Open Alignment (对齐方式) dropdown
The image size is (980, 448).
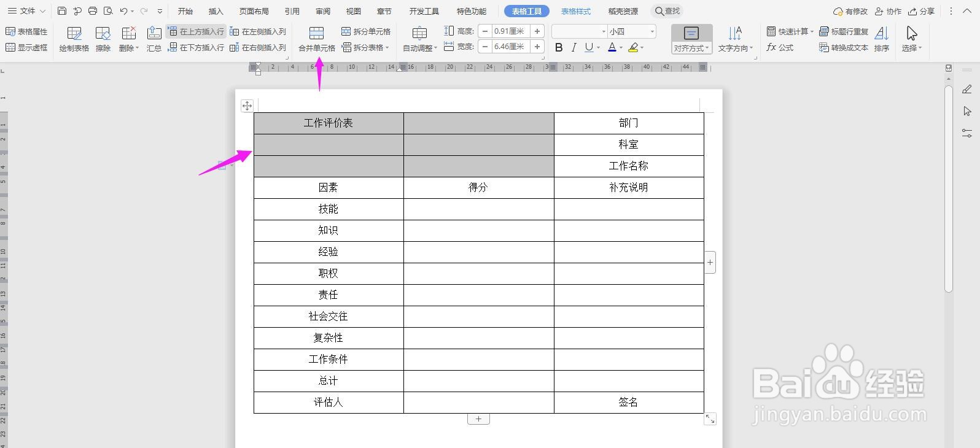coord(691,39)
